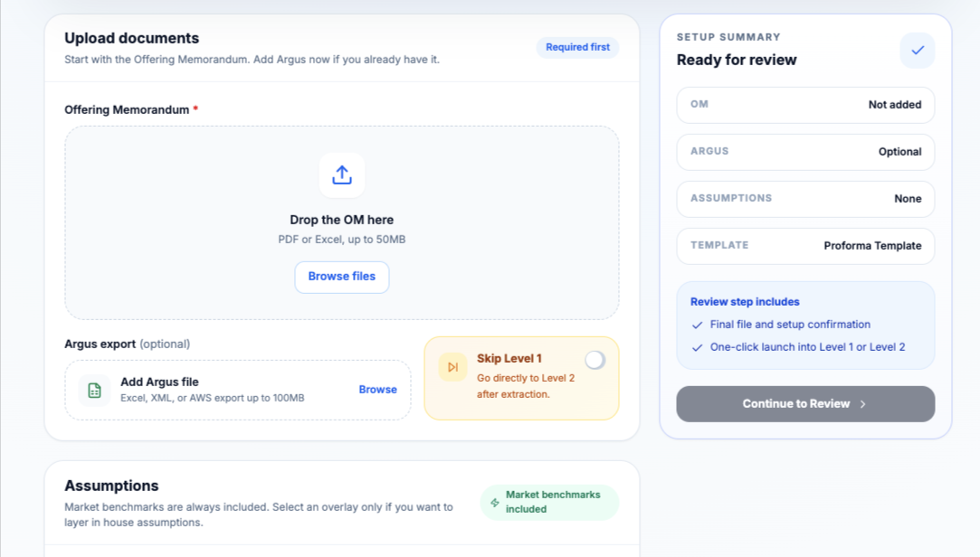Click the lightning icon on Market benchmarks badge
The width and height of the screenshot is (980, 557).
[x=495, y=502]
